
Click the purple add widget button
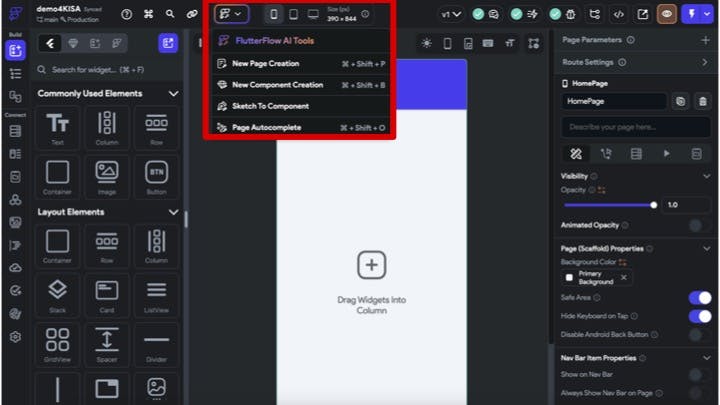pyautogui.click(x=168, y=43)
